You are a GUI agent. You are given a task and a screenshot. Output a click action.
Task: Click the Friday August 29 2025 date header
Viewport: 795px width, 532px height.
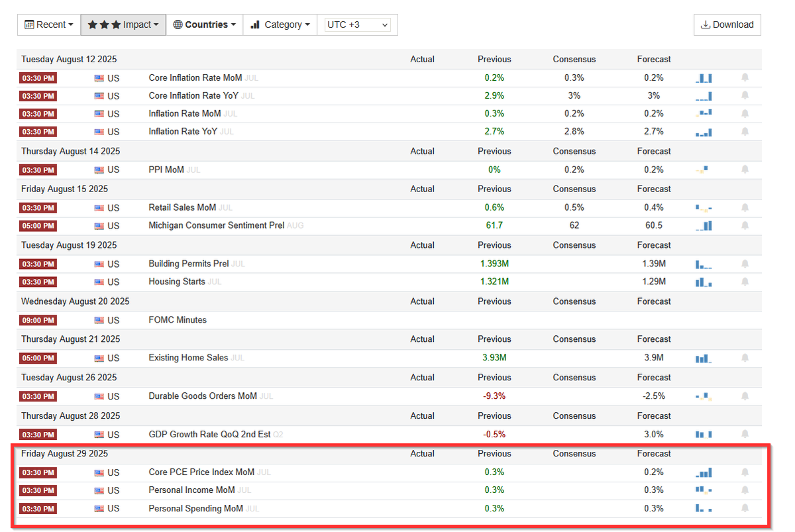click(64, 454)
